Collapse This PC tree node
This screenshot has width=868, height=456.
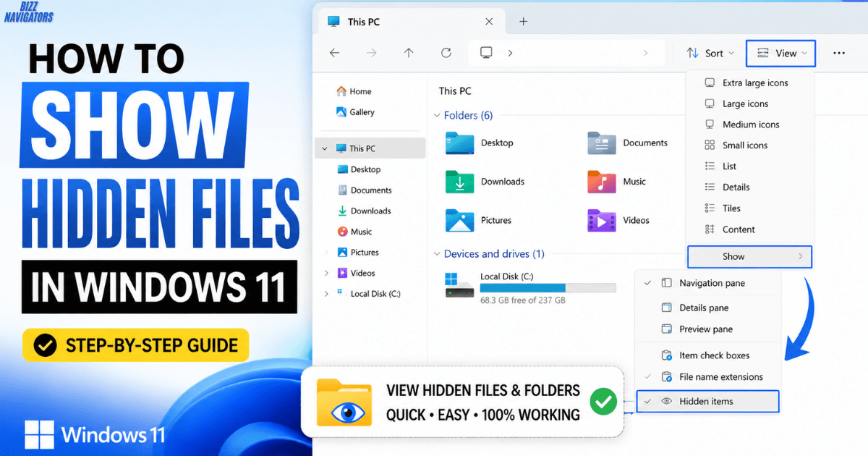[325, 148]
